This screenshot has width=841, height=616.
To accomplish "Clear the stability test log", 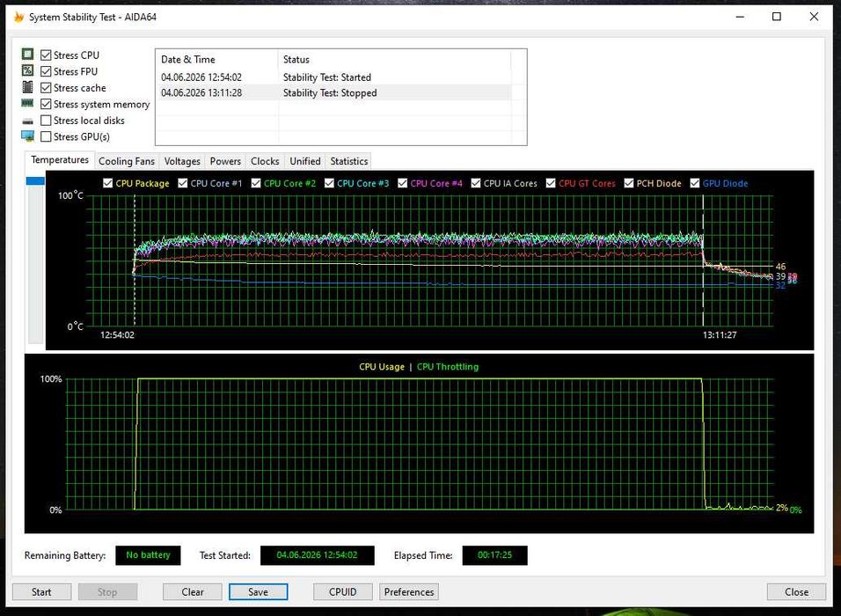I will 193,592.
